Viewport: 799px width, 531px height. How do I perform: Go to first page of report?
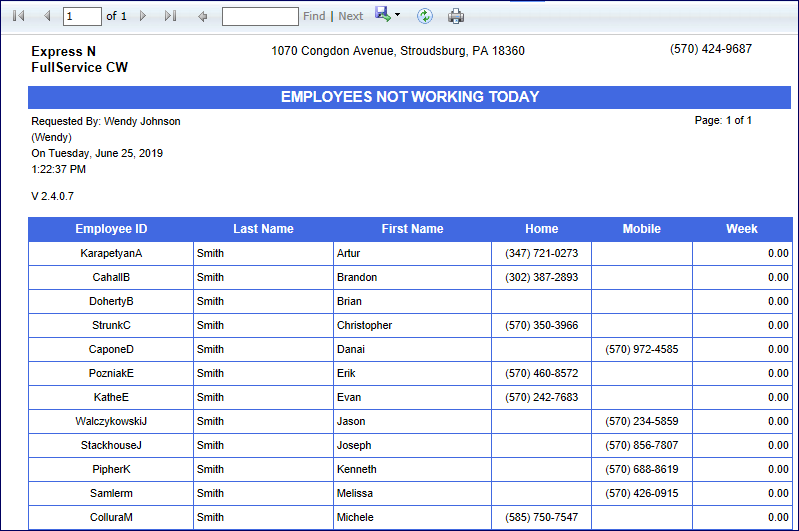pos(19,16)
